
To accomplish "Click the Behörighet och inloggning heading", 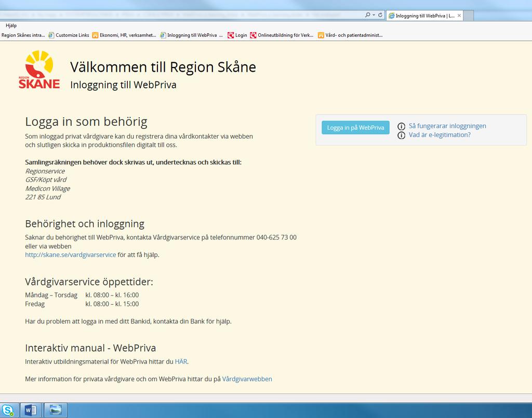I will tap(85, 224).
